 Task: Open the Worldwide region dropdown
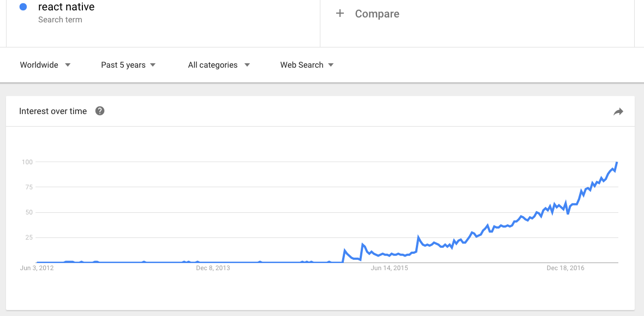pyautogui.click(x=39, y=65)
